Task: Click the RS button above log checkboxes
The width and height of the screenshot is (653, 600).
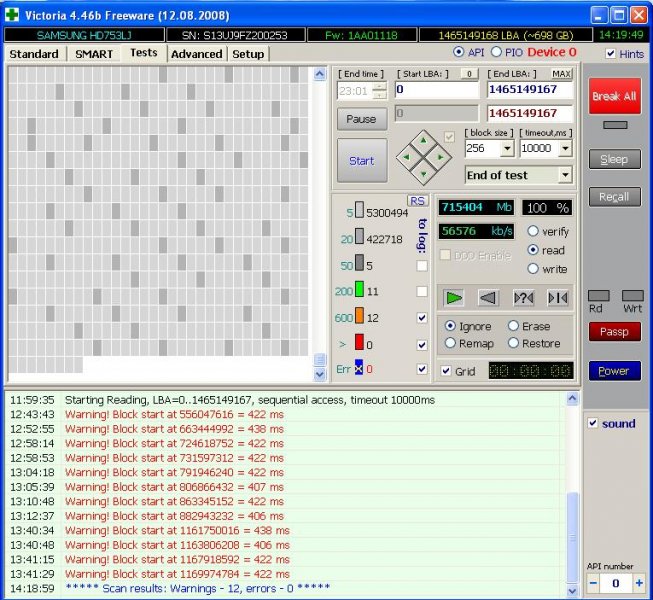Action: pos(417,200)
